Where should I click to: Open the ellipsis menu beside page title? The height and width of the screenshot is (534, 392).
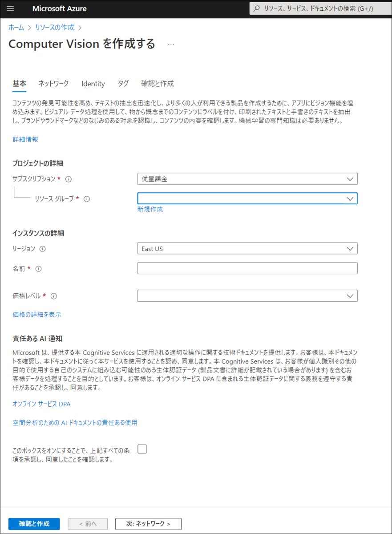171,44
